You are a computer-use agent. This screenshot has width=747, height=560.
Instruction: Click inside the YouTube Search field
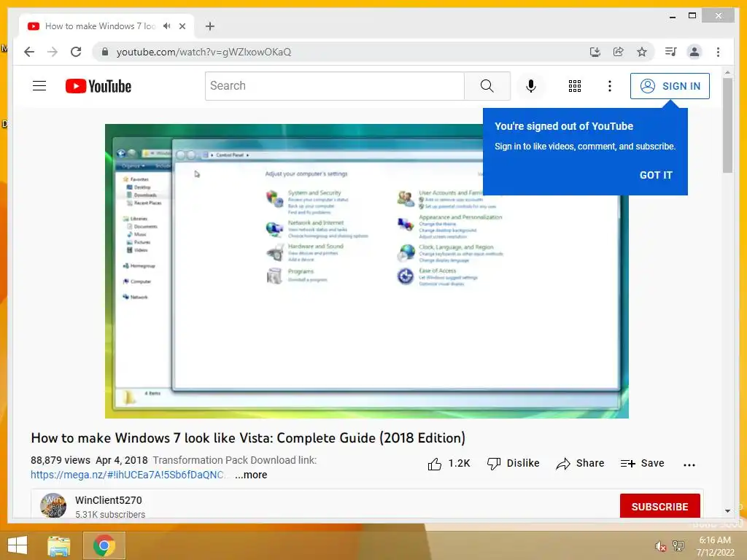point(334,86)
